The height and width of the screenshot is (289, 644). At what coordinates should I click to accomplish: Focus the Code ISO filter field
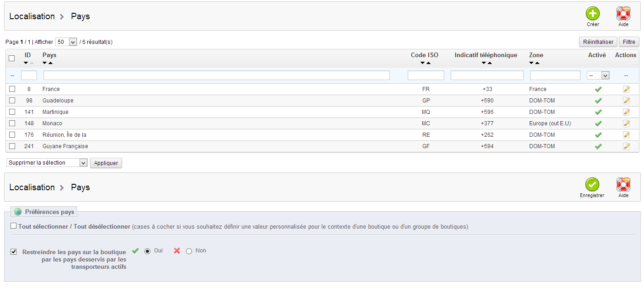(426, 75)
